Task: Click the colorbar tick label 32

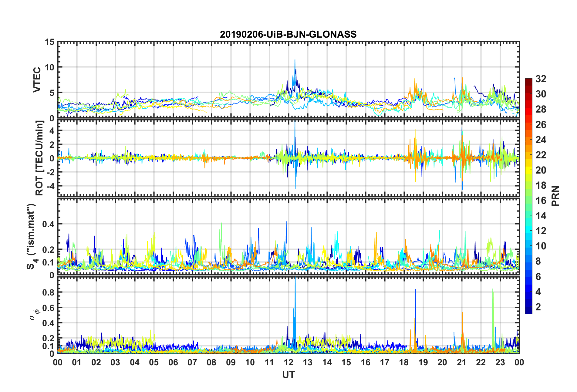Action: [x=541, y=79]
